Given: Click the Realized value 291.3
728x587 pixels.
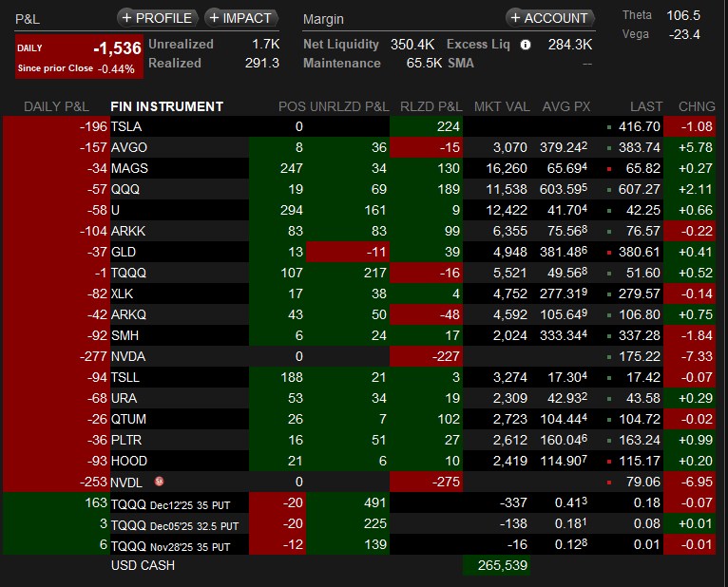Looking at the screenshot, I should click(x=262, y=63).
